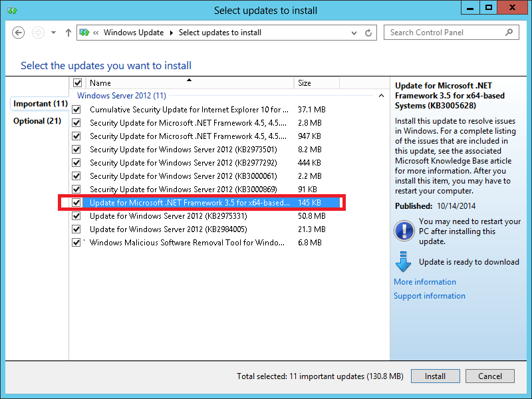The width and height of the screenshot is (532, 399).
Task: Click the Cancel button
Action: click(490, 376)
